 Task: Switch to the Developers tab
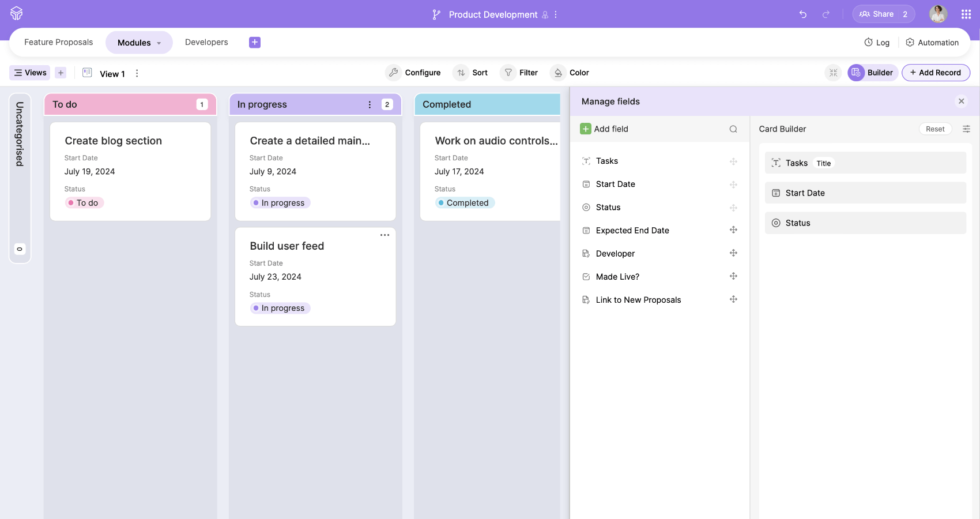[x=206, y=42]
